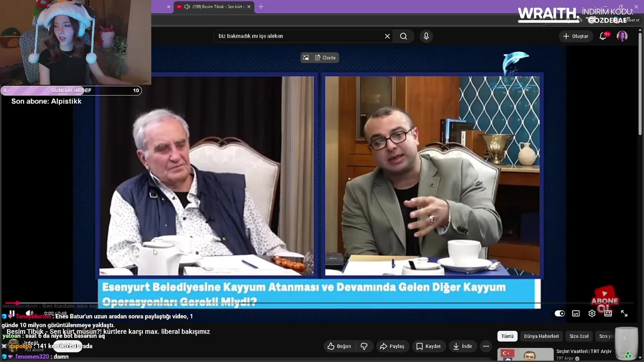Dislike the video with thumbs down

[364, 346]
